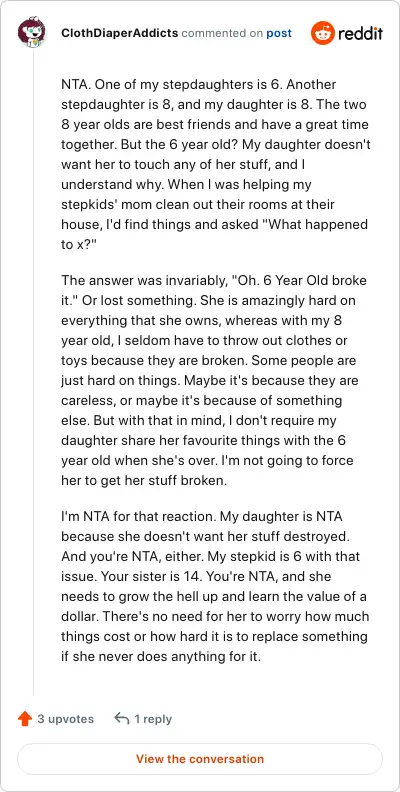Click the final line "if she never does anything for it."

(x=161, y=657)
